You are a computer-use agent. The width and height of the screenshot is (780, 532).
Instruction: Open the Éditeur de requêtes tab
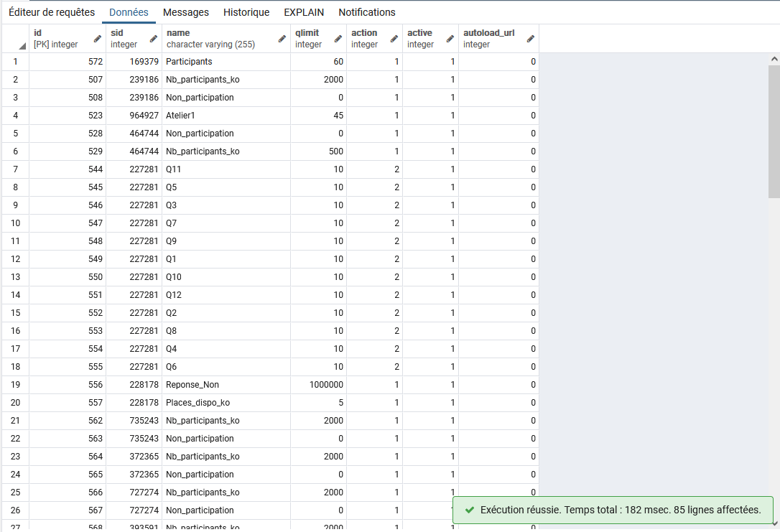[x=52, y=12]
